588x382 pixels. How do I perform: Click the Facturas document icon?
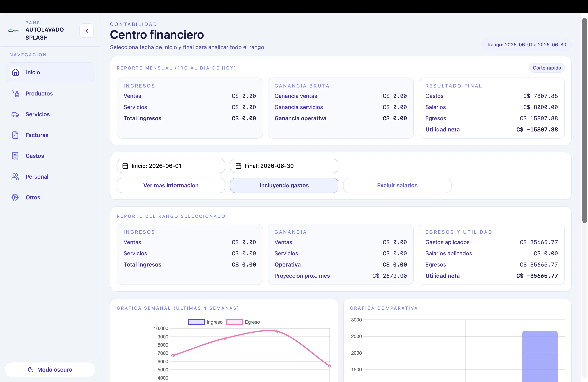[x=15, y=135]
